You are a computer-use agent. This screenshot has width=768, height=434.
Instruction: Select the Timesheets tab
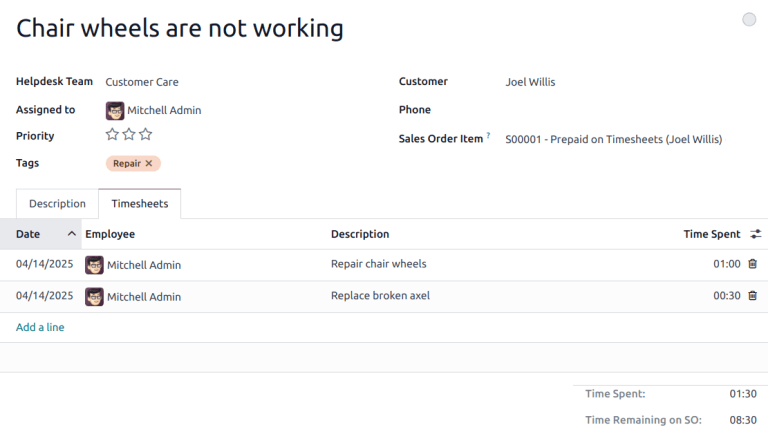tap(140, 204)
